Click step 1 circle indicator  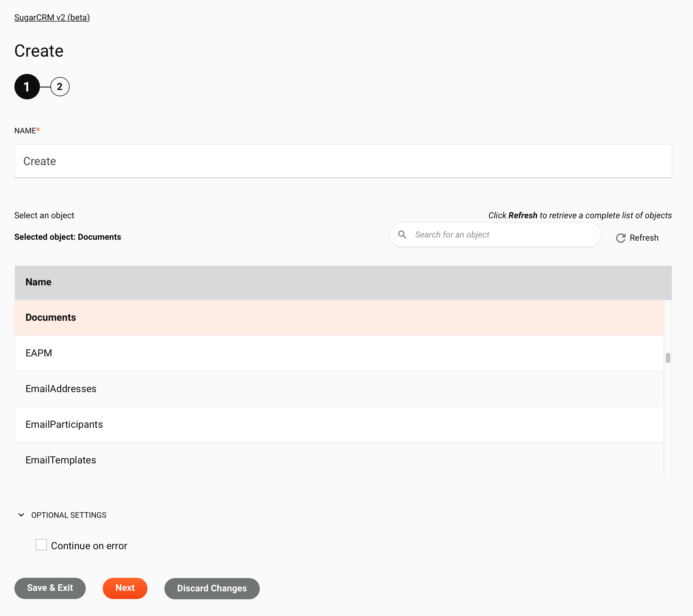[x=27, y=86]
